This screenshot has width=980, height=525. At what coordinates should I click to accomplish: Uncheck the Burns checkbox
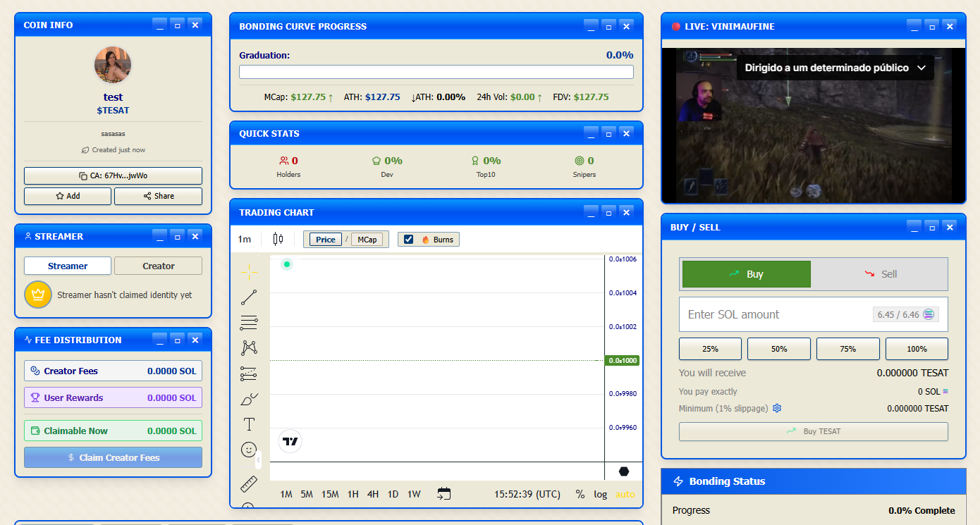click(x=408, y=240)
